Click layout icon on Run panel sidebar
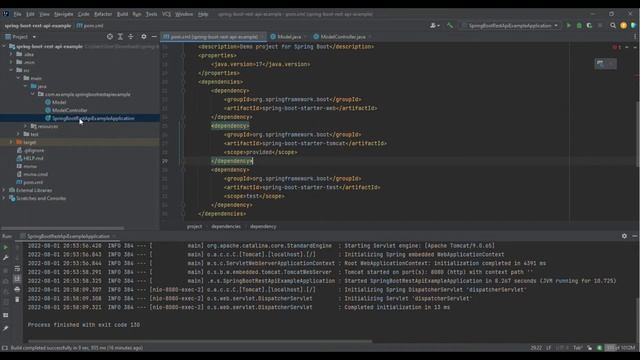 click(5, 315)
